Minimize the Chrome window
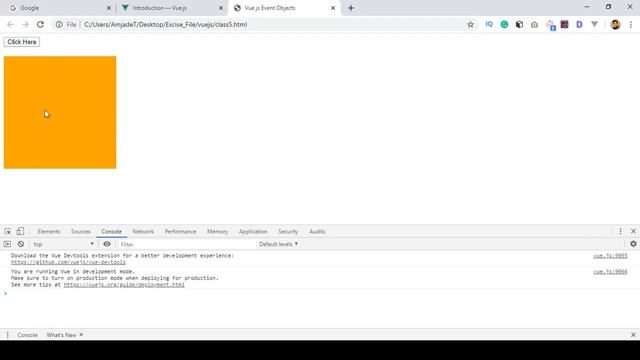The height and width of the screenshot is (360, 640). point(587,7)
